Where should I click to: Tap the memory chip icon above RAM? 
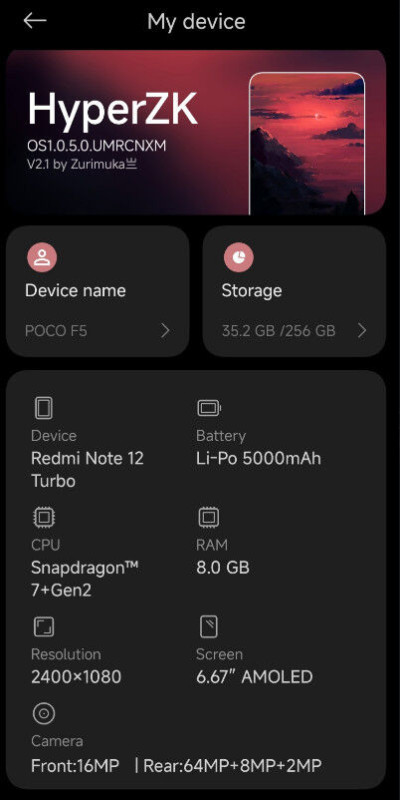point(209,518)
